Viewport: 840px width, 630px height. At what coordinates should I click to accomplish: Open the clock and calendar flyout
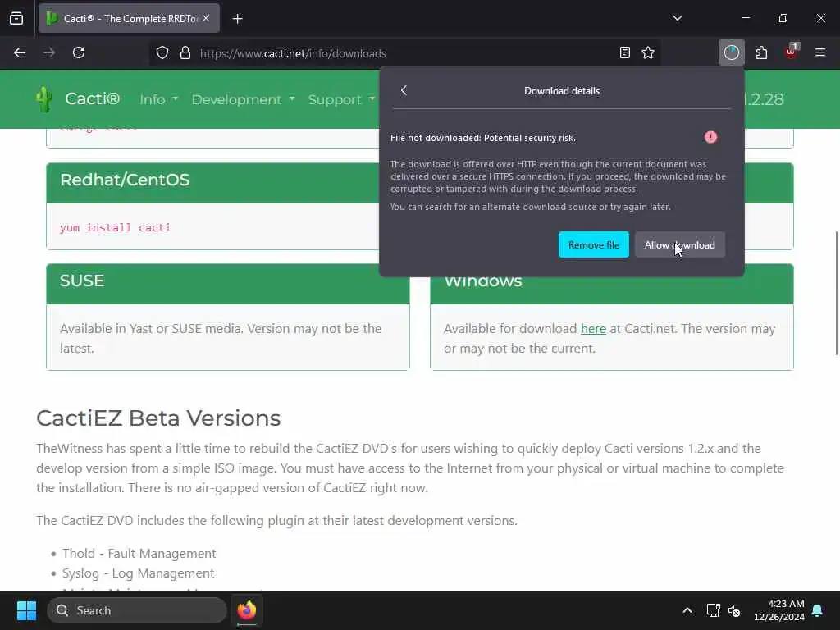[x=779, y=610]
